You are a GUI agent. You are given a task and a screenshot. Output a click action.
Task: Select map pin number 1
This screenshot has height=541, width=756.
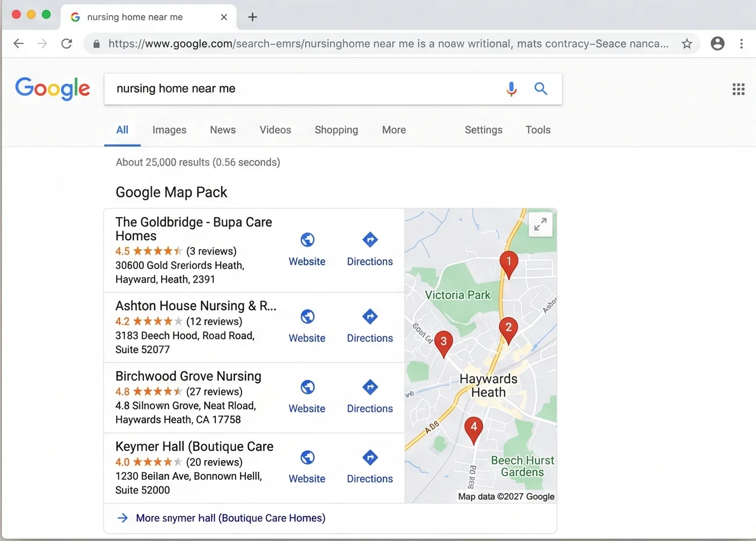coord(508,264)
